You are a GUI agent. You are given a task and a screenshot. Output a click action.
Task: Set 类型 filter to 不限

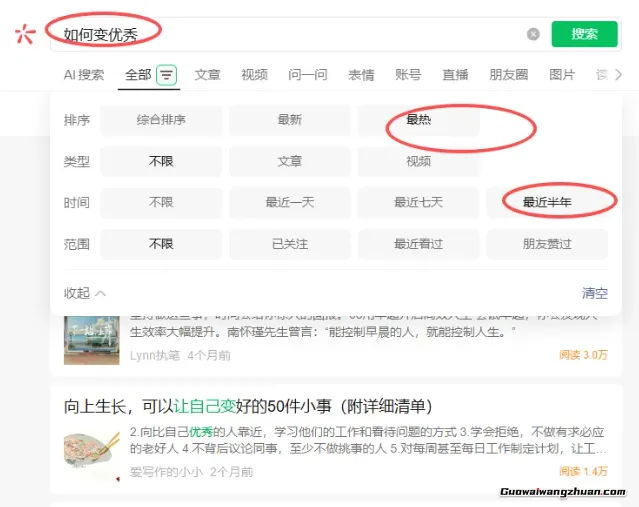(x=161, y=161)
